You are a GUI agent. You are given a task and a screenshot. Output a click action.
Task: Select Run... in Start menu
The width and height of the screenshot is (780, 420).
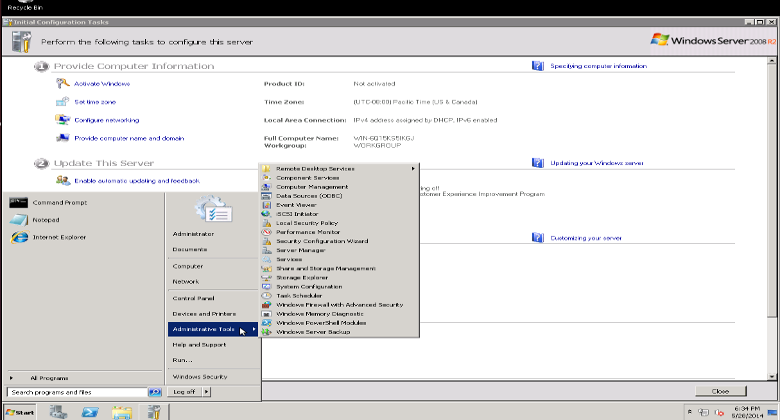coord(183,360)
